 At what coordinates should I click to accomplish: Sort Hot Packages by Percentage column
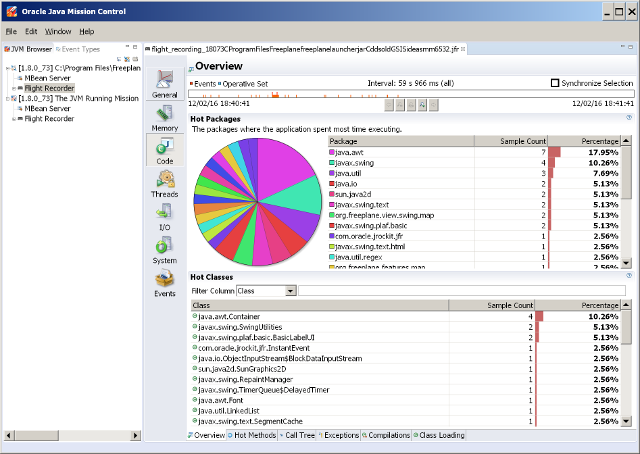click(x=584, y=141)
